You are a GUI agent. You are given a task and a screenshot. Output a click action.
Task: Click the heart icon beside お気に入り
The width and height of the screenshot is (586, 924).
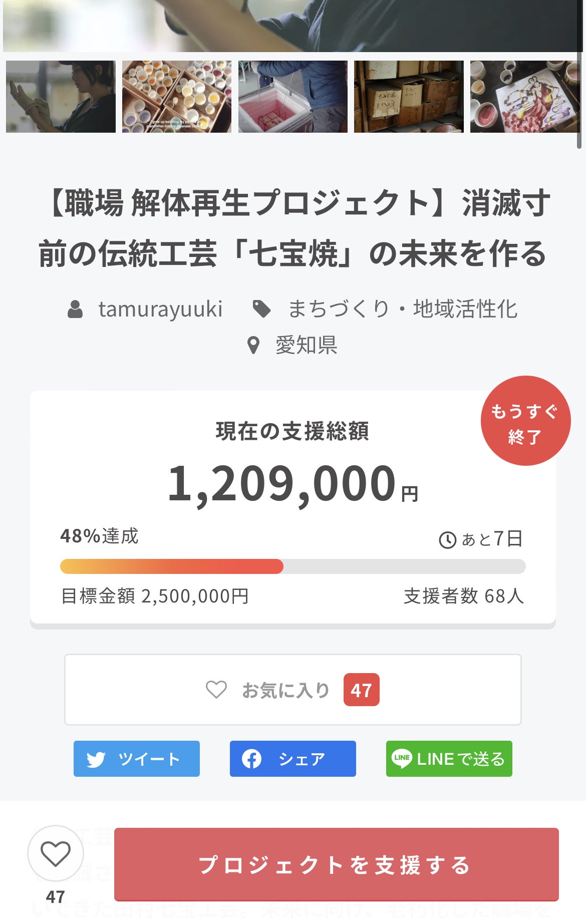coord(216,690)
